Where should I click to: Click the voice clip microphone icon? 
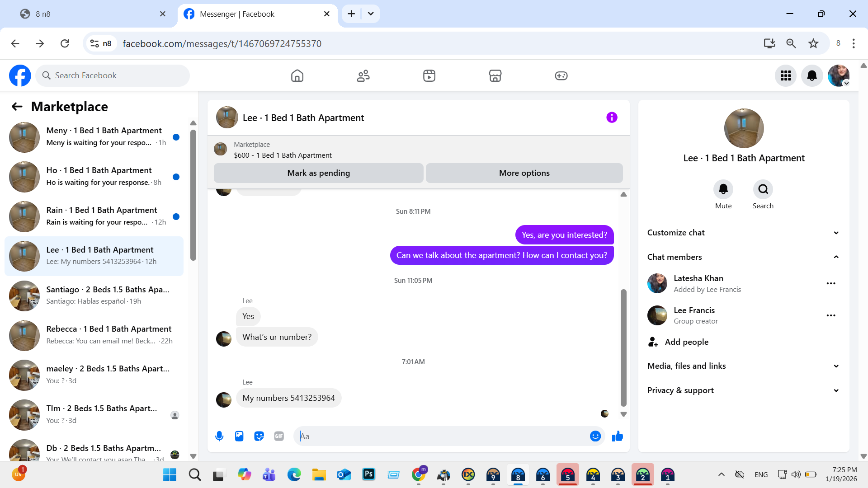click(219, 436)
